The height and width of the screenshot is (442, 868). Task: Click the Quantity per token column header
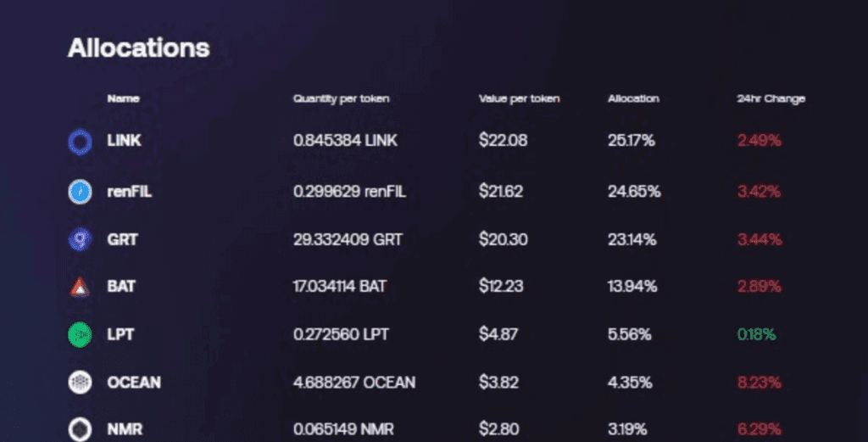tap(341, 98)
